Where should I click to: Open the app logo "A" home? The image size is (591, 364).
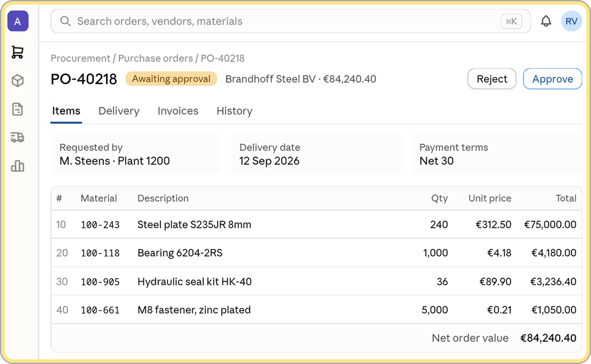(x=18, y=21)
